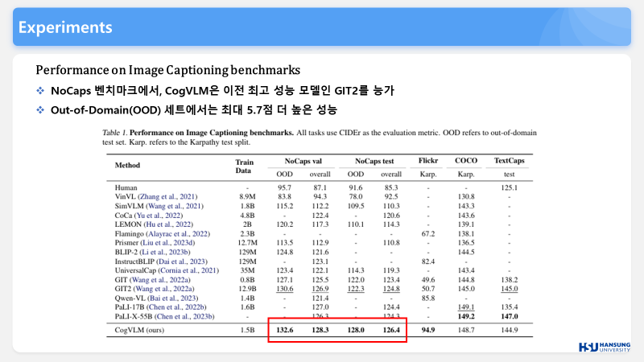Screen dimensions: 644x362
Task: Click the LEMON value 120.2
Action: [x=285, y=224]
